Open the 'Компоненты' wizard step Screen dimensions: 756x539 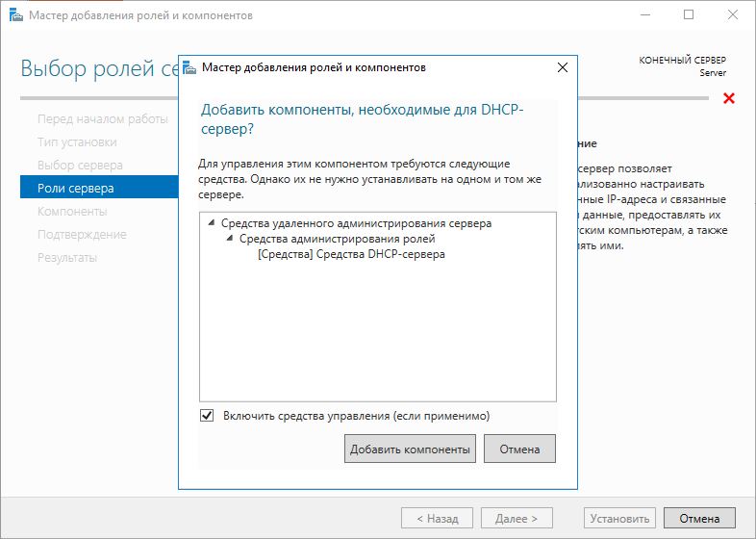pyautogui.click(x=72, y=212)
